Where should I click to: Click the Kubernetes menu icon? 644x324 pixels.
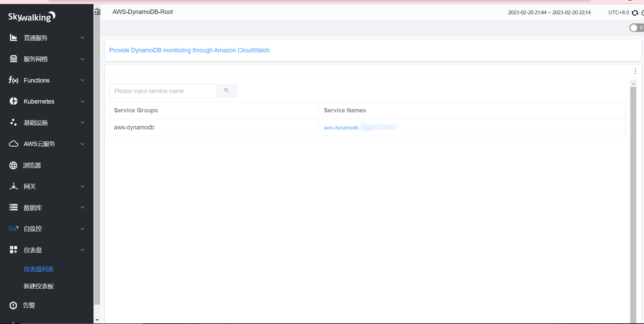pyautogui.click(x=14, y=101)
